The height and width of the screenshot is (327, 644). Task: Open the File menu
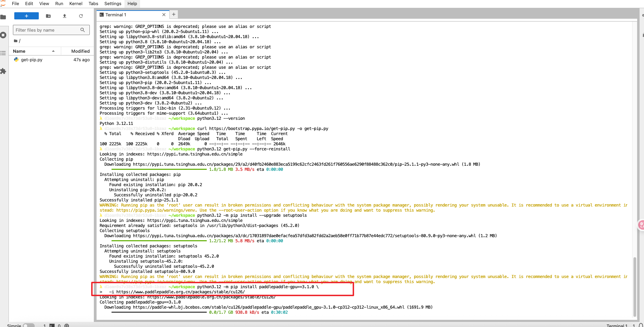15,3
